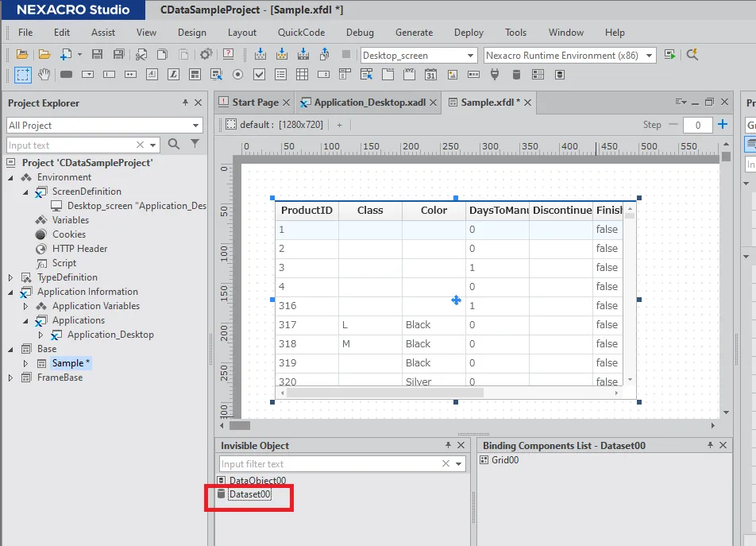
Task: Click the Launch project icon
Action: tap(670, 55)
